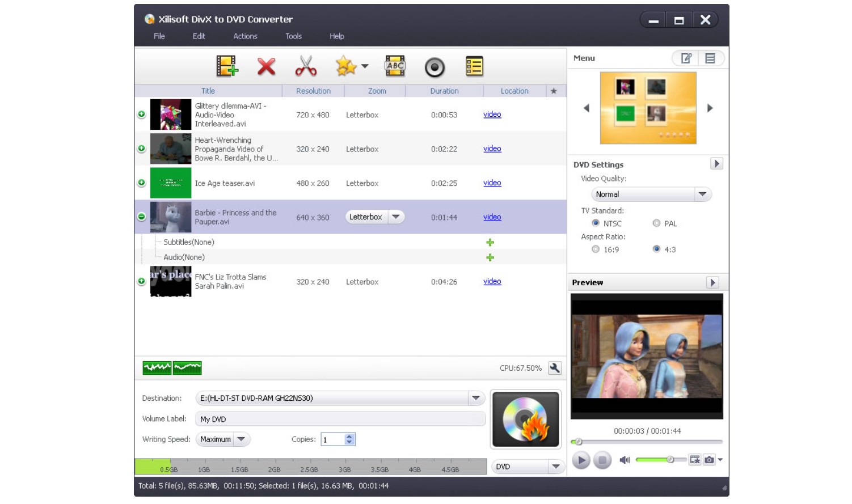Expand the Glittery dilemma-AVI row
This screenshot has height=504, width=852.
142,115
